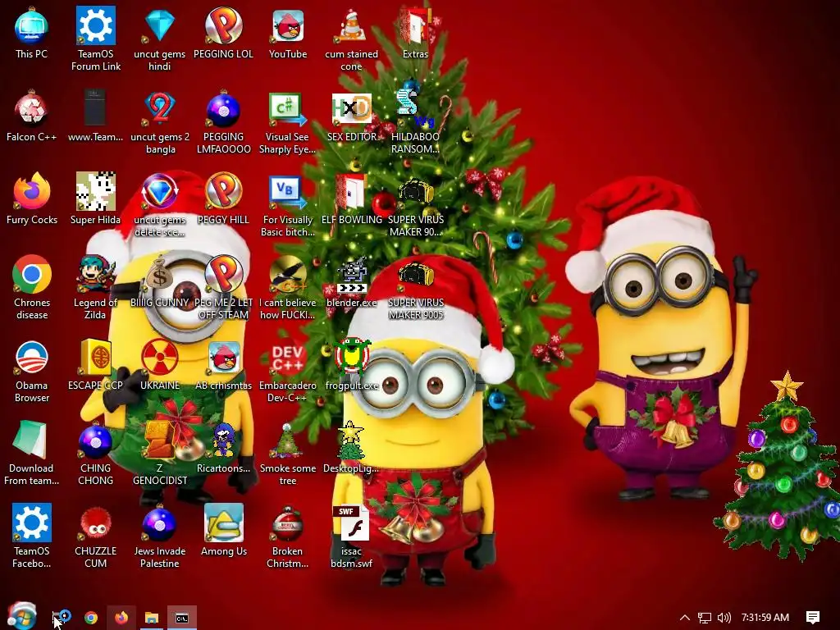
Task: Select the UKRAINE radiation icon
Action: click(x=160, y=365)
